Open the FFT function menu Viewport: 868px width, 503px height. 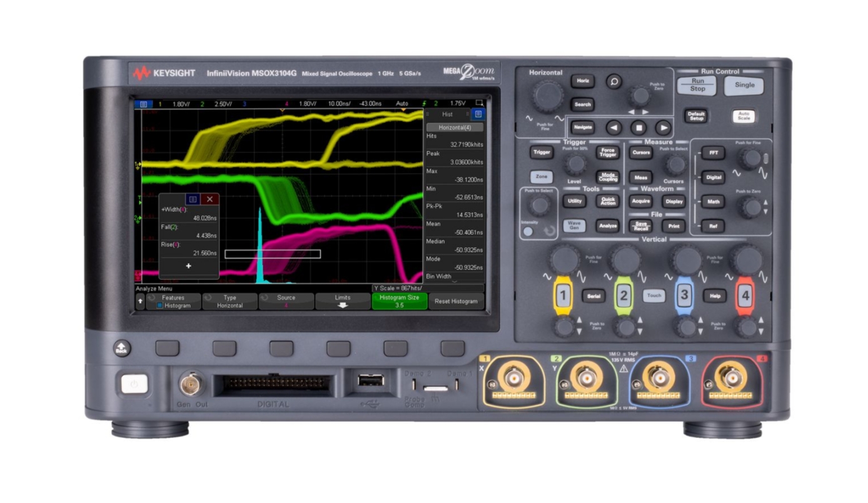(712, 152)
